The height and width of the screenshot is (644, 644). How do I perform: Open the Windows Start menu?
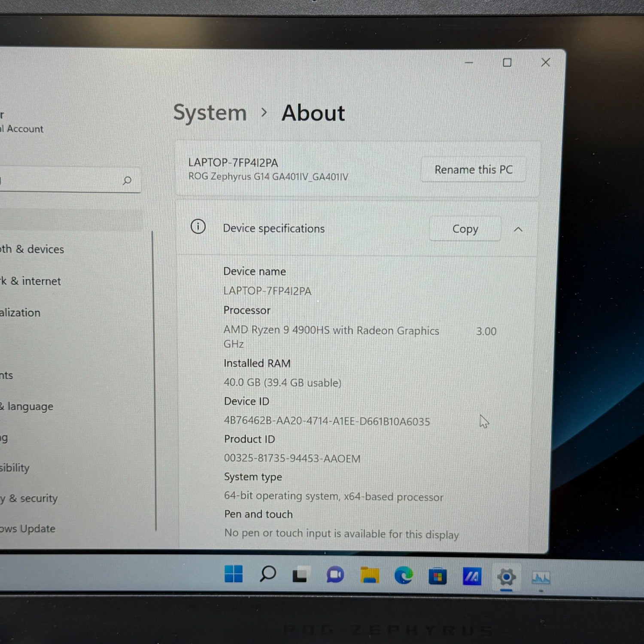pyautogui.click(x=234, y=574)
